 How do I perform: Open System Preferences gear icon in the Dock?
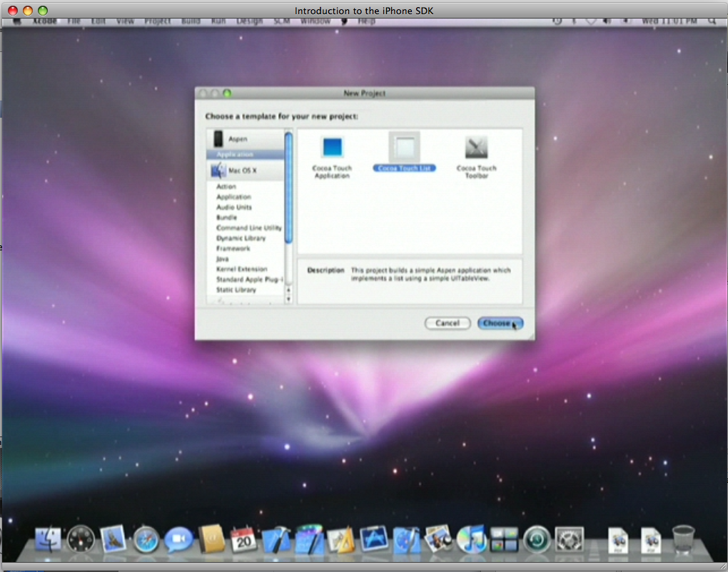pyautogui.click(x=570, y=539)
